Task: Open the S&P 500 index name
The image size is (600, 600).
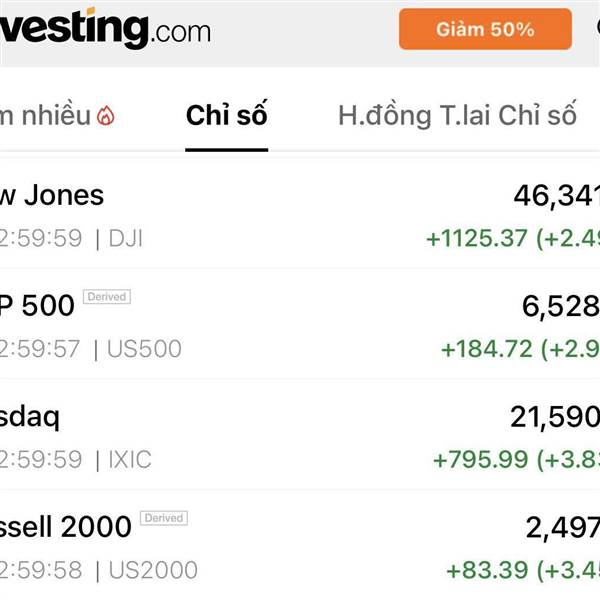Action: 36,305
